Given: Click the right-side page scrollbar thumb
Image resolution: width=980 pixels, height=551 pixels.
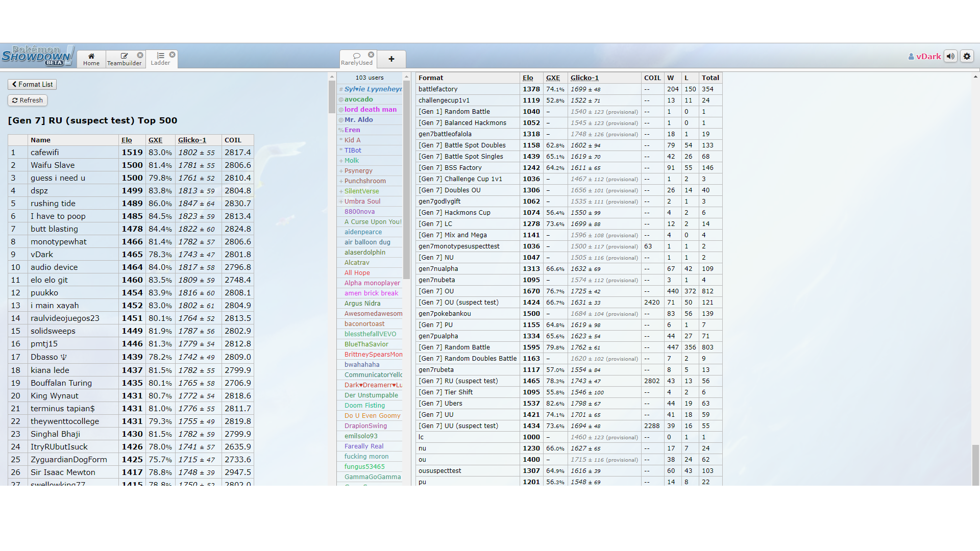Looking at the screenshot, I should coord(975,464).
